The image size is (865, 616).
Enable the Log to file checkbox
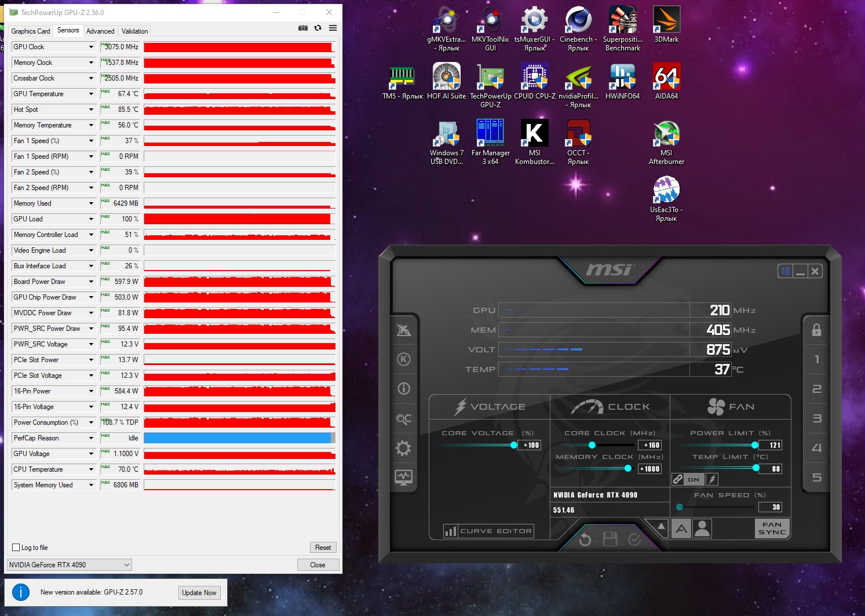click(16, 548)
